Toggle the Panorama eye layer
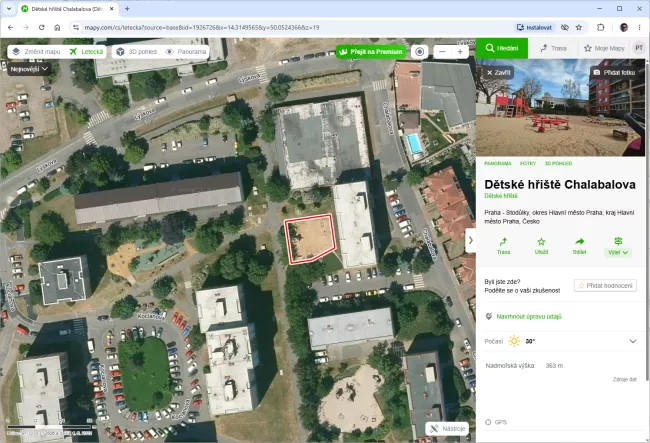 coord(186,52)
